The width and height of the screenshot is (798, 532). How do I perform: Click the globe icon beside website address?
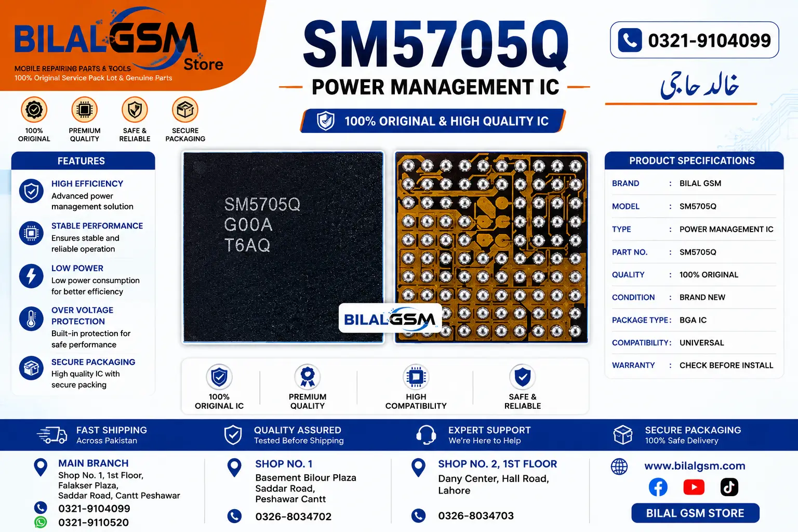point(619,467)
